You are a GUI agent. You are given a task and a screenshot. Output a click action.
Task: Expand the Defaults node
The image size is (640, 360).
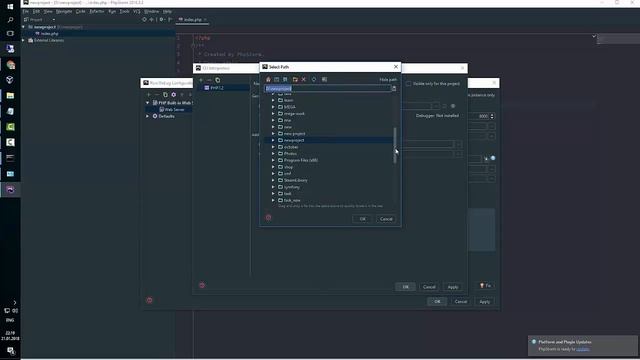[148, 116]
